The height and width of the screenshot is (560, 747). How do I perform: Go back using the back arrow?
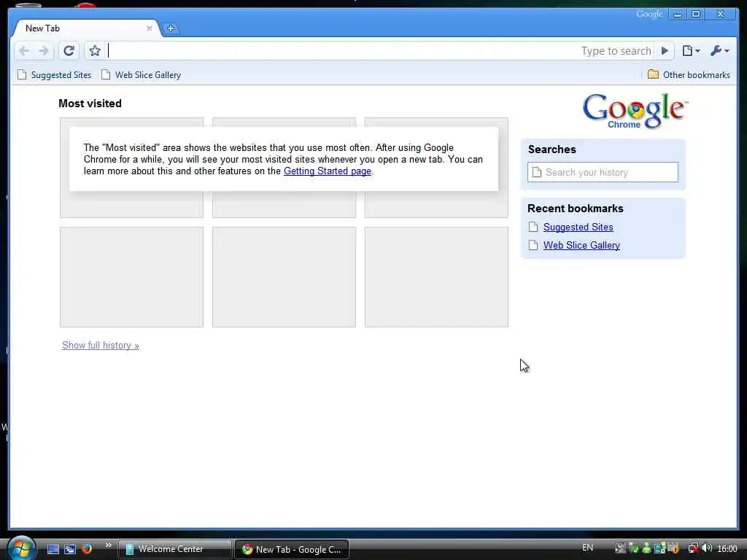coord(24,51)
